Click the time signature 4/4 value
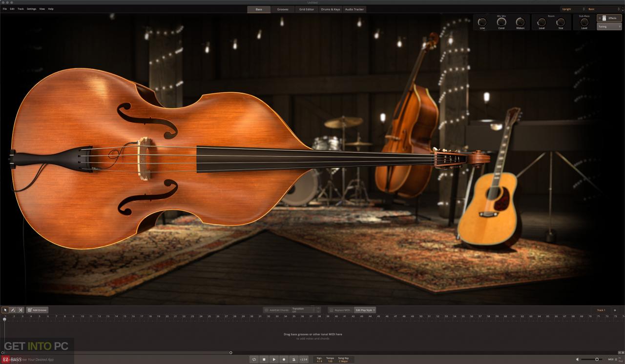The image size is (625, 364). pyautogui.click(x=319, y=361)
